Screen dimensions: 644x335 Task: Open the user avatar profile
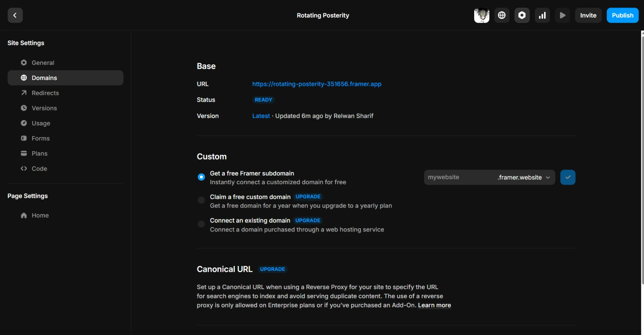pos(482,15)
